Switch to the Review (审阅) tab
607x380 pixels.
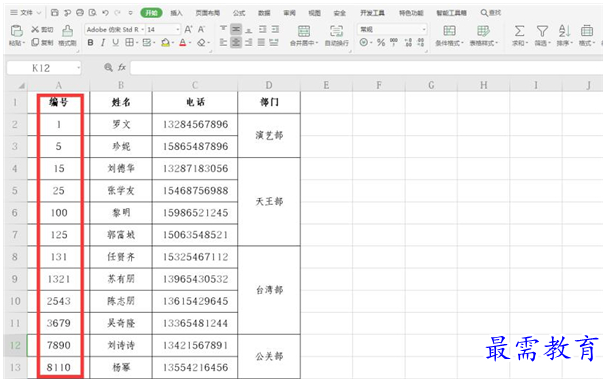click(289, 13)
